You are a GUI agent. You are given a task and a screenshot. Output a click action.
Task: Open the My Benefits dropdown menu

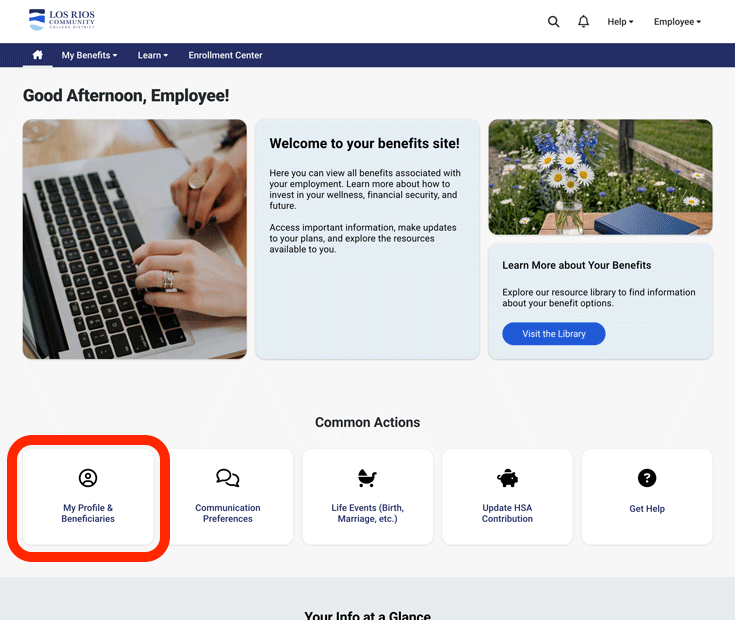point(89,55)
